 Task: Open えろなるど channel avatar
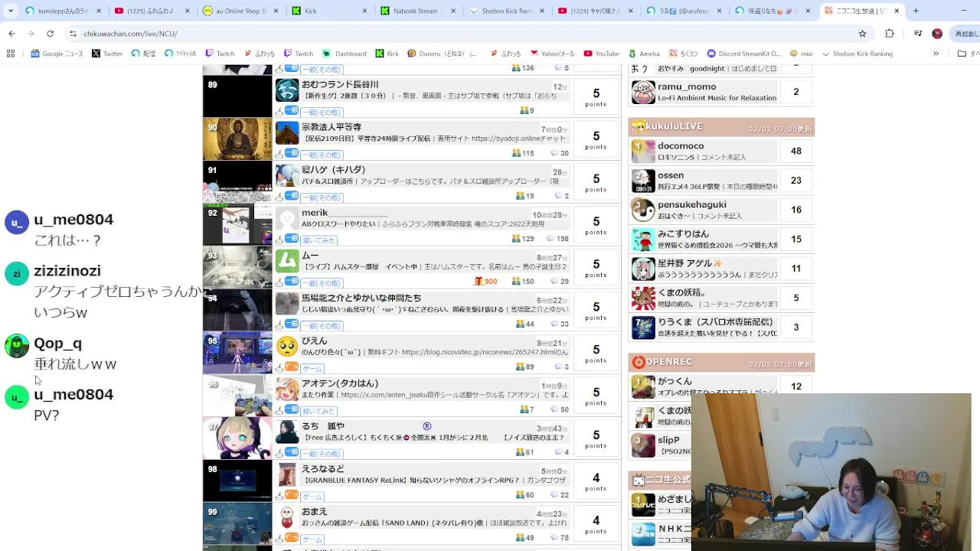[x=287, y=475]
